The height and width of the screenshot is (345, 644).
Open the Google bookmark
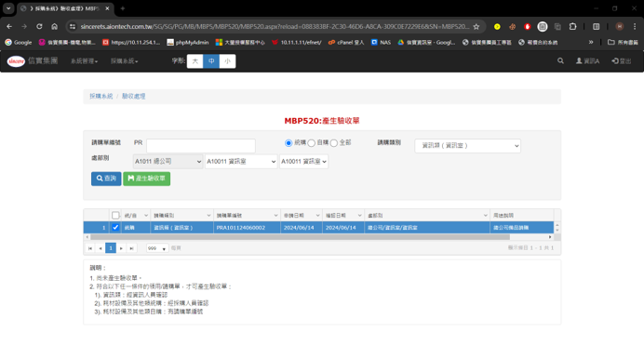(x=18, y=42)
